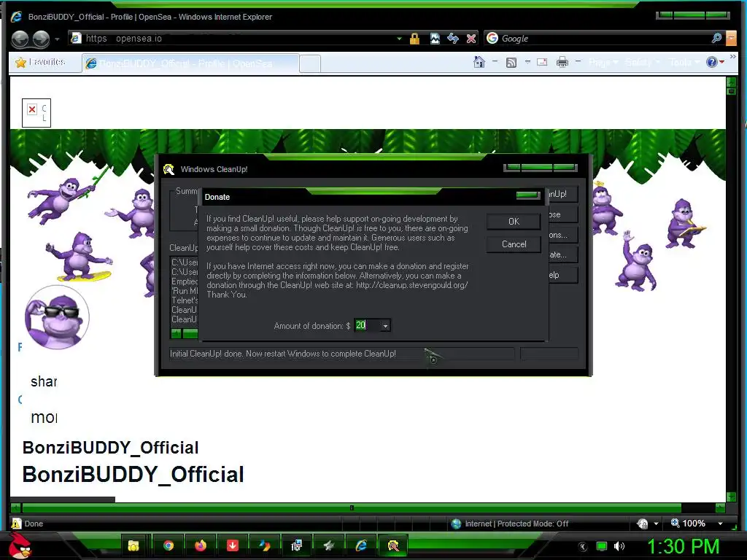Click the green horizontal page scrollbar
747x560 pixels.
tap(352, 508)
